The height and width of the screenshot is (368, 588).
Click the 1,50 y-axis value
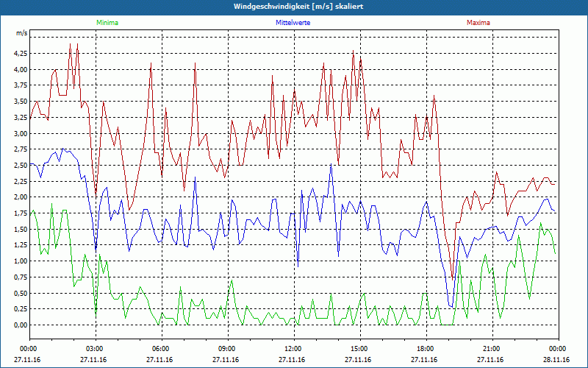click(21, 230)
